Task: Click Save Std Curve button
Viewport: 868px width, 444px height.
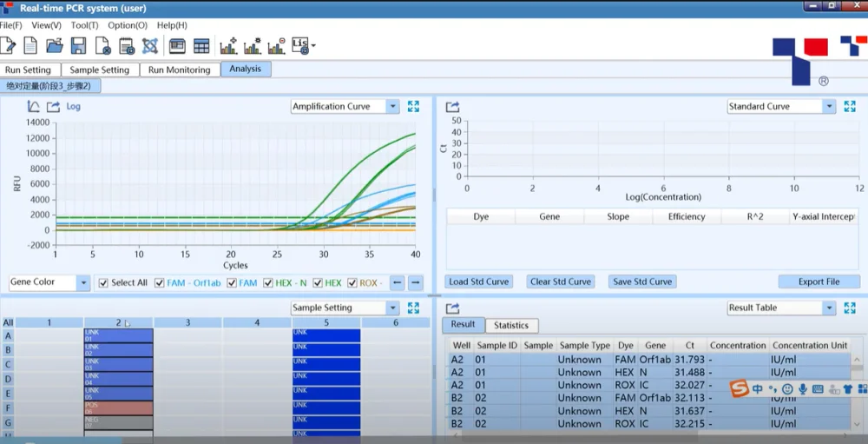Action: click(642, 282)
